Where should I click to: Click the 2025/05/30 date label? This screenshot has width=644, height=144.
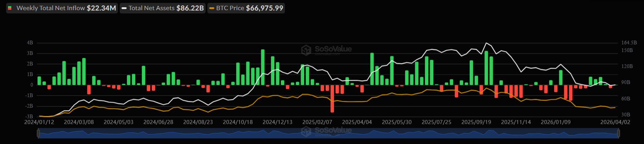(397, 122)
